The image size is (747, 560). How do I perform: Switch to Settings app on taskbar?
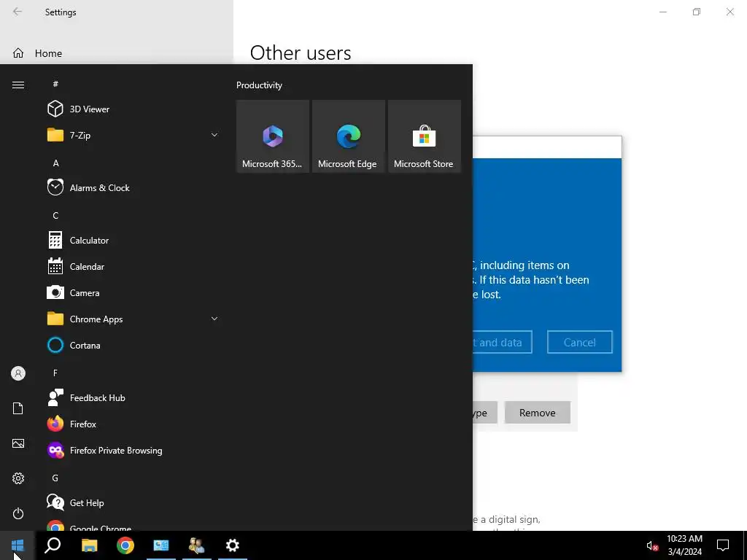(233, 545)
